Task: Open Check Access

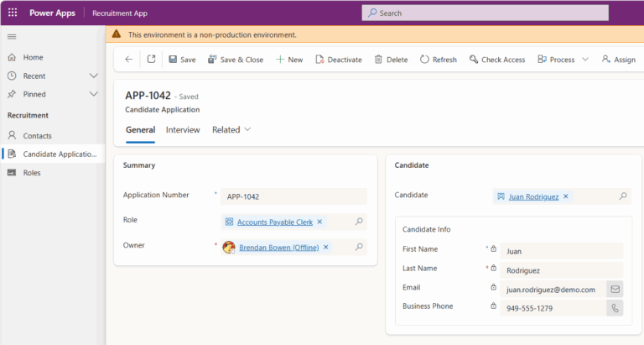Action: pos(497,60)
